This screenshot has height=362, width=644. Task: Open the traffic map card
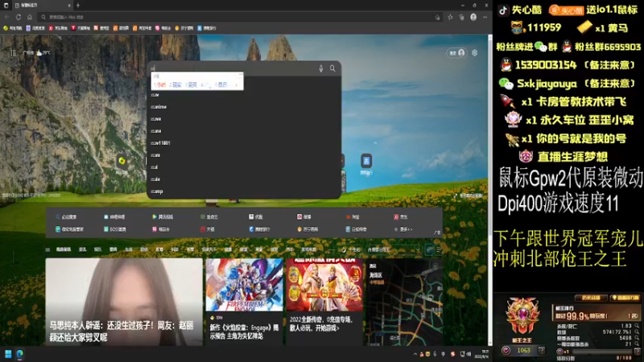(x=404, y=302)
